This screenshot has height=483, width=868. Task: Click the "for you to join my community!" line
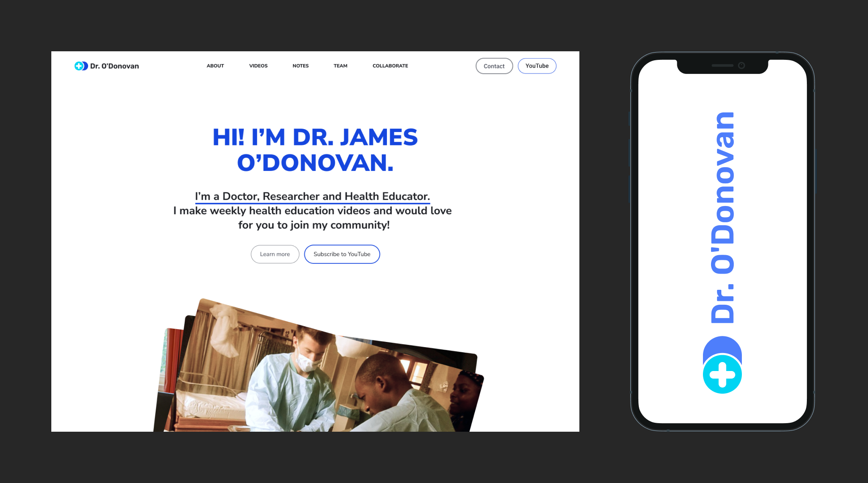[x=314, y=225]
